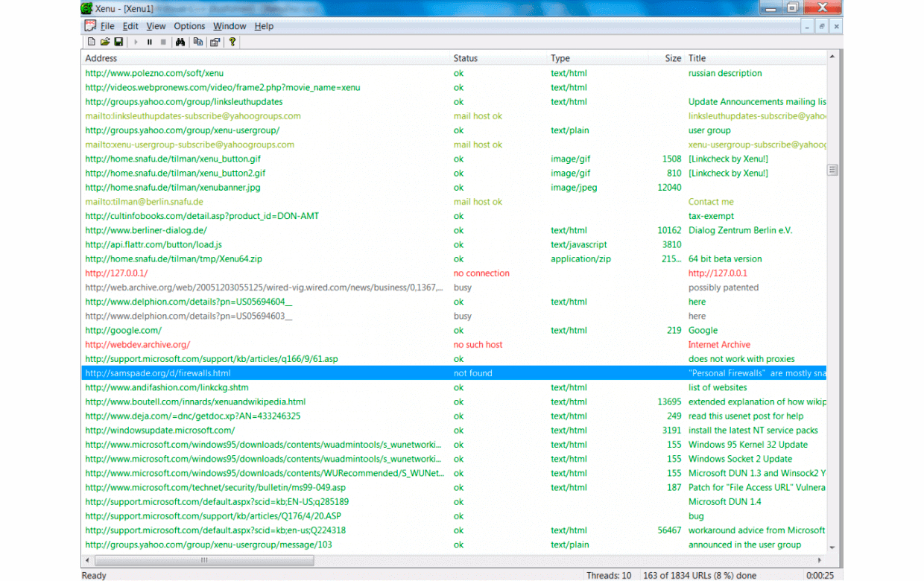Screen dimensions: 924x581
Task: Sort by the Status column header
Action: pyautogui.click(x=498, y=58)
